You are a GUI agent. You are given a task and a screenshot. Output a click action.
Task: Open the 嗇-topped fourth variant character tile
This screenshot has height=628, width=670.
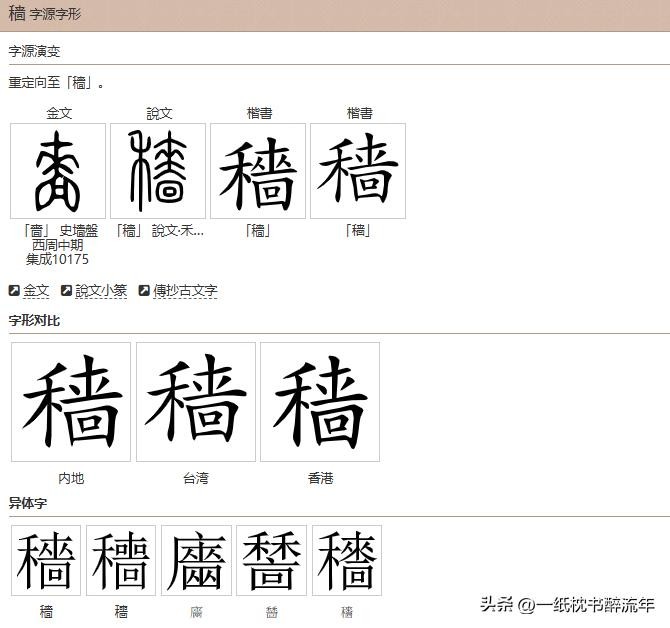tap(272, 561)
